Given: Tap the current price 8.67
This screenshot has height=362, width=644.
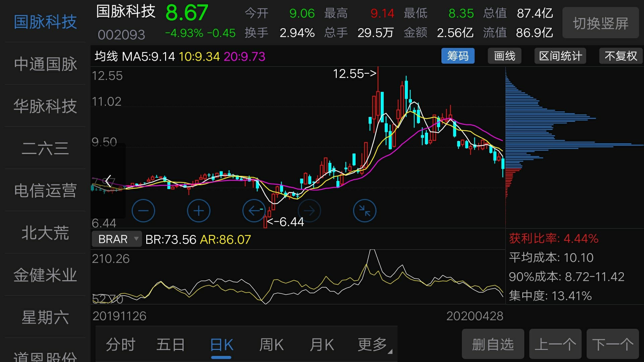Looking at the screenshot, I should pos(187,13).
